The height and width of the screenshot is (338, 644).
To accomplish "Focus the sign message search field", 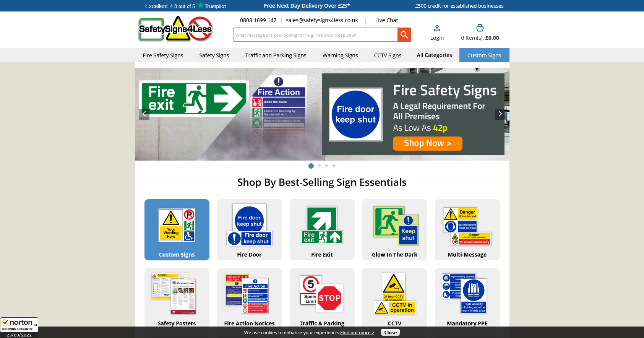I will pos(315,35).
